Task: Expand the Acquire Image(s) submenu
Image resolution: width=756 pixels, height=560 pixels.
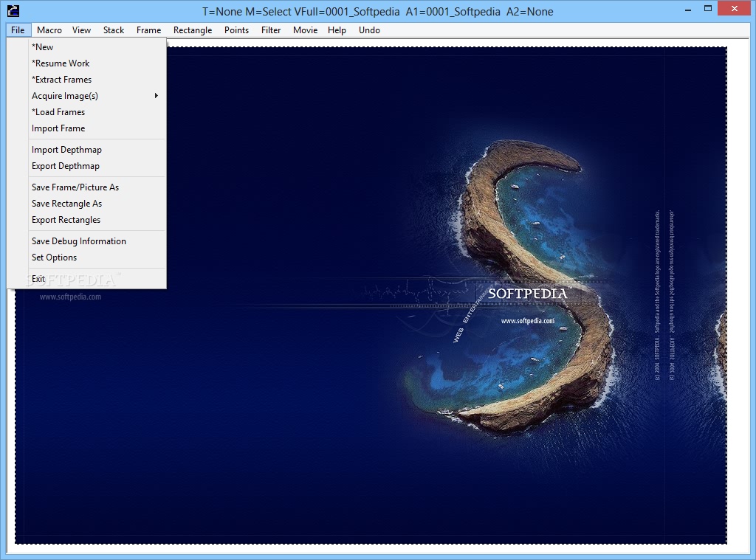Action: pos(87,96)
